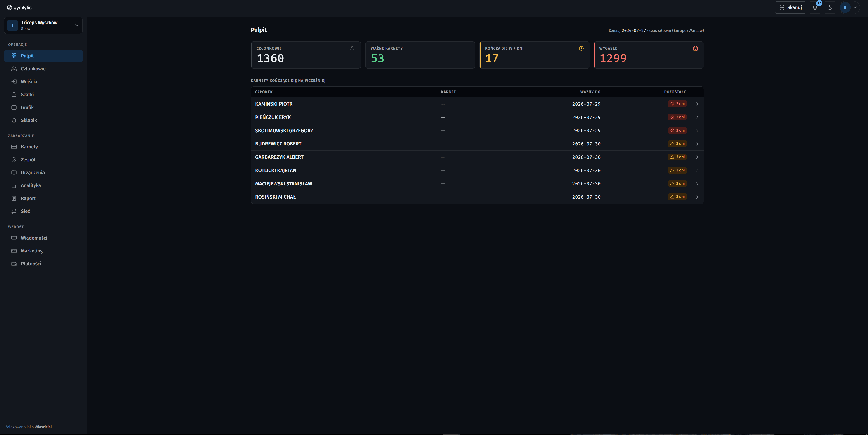Click the 3 dni badge for BUDREWICZ ROBERT
868x435 pixels.
[677, 144]
